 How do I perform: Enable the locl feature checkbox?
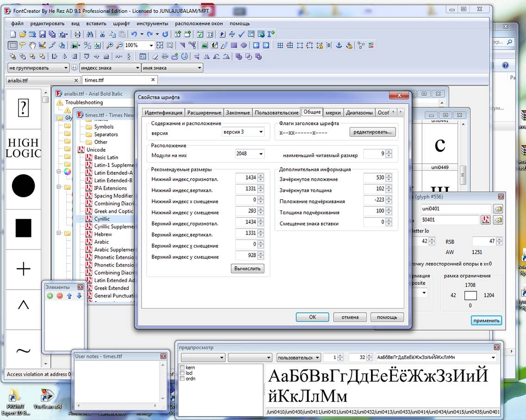click(x=182, y=373)
